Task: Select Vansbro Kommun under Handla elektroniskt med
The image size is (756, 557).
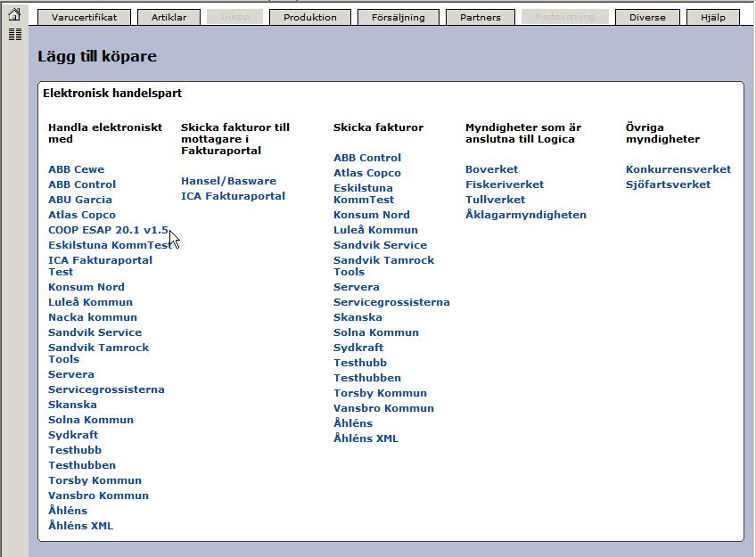Action: pyautogui.click(x=98, y=496)
